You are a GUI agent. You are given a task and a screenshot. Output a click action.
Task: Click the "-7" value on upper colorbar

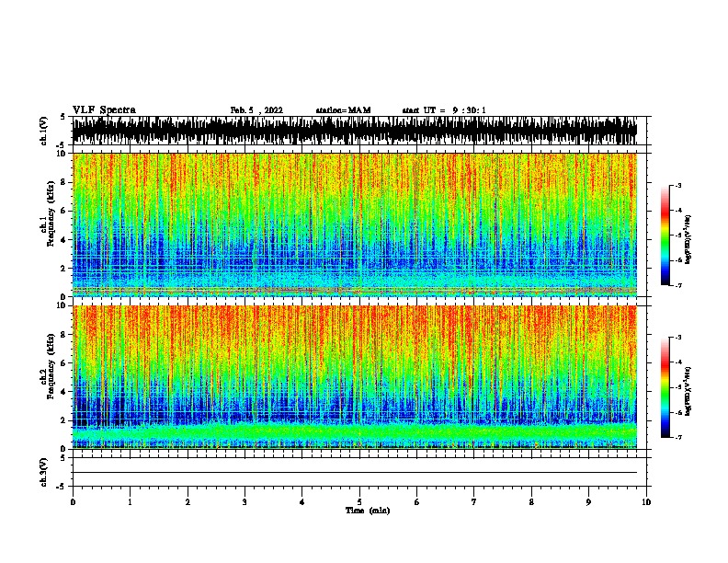pyautogui.click(x=678, y=285)
